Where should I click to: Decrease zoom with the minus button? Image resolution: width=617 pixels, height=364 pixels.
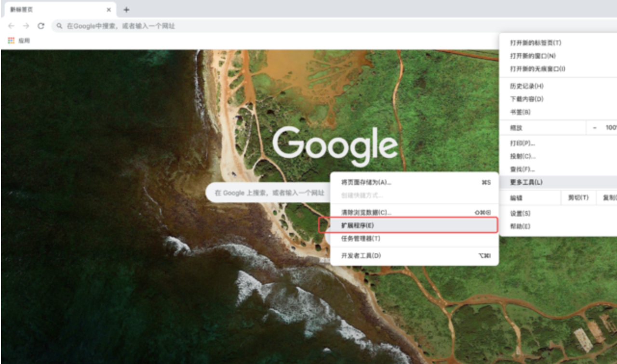pos(595,128)
